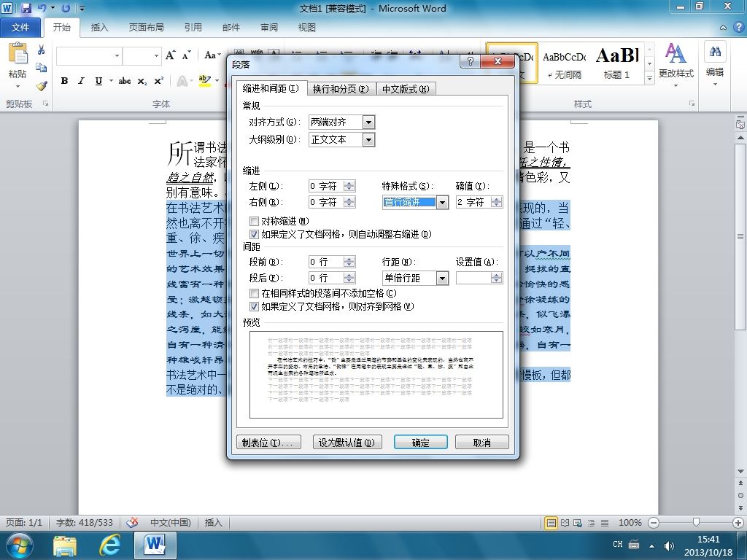Apply subscript X₂ formatting

142,81
